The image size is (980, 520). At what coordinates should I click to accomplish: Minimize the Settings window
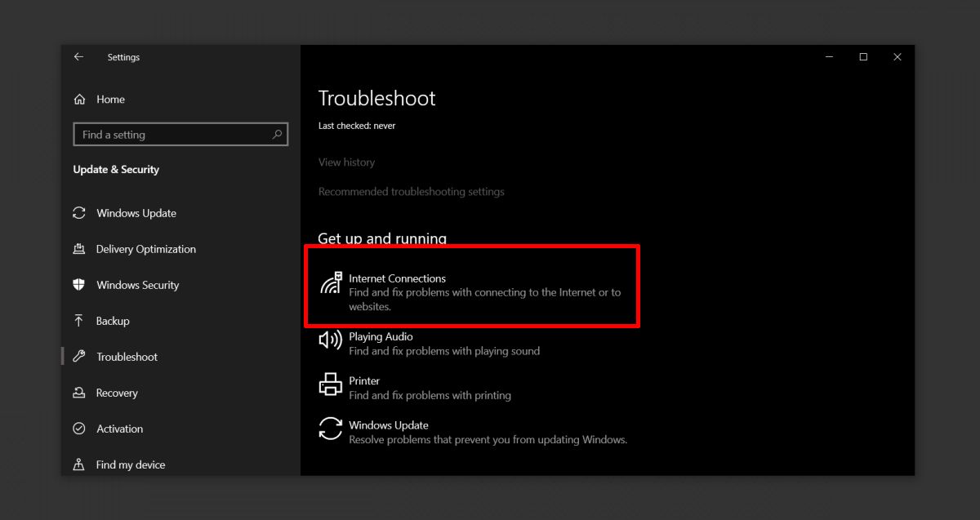point(829,57)
